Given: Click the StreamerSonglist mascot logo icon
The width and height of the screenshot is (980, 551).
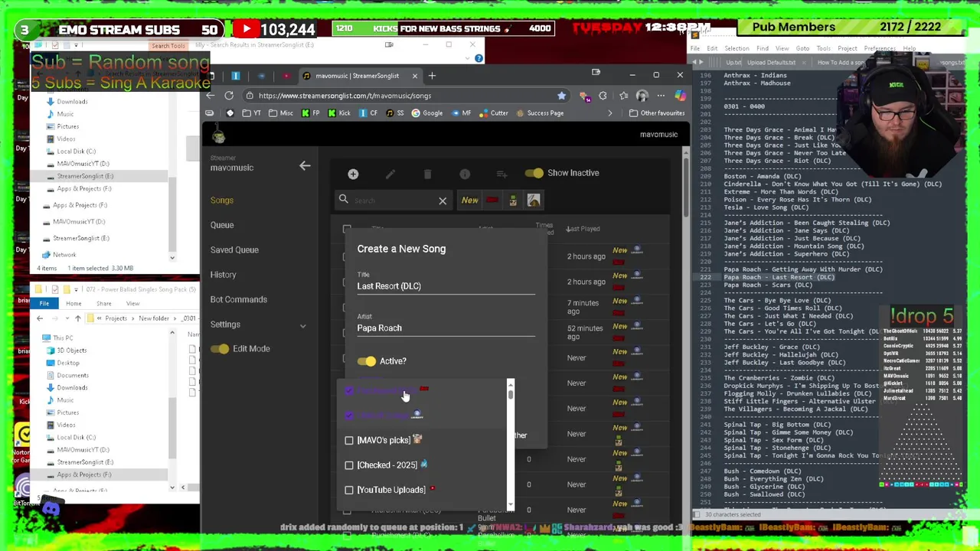Looking at the screenshot, I should coord(219,135).
